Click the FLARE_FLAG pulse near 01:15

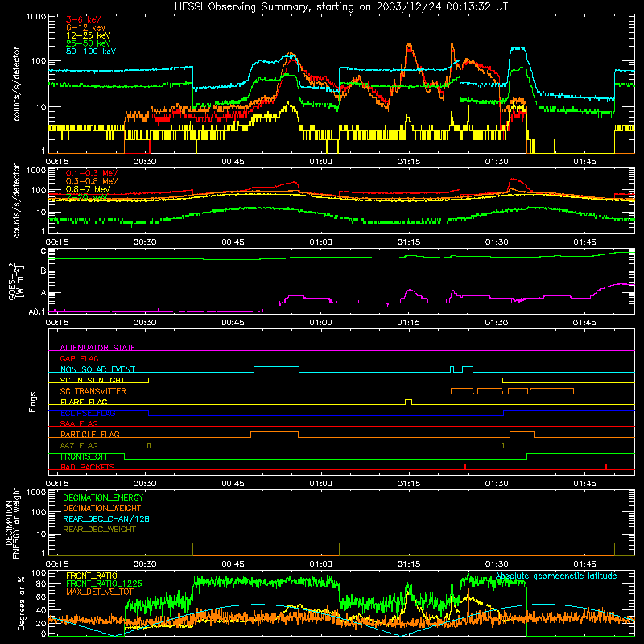click(x=408, y=401)
